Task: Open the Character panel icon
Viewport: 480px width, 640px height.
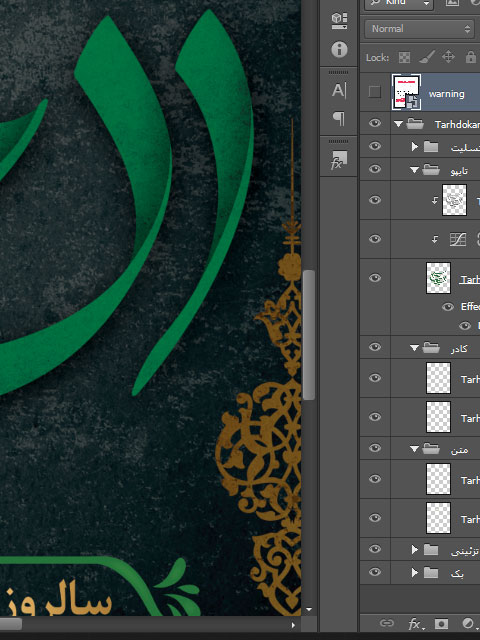Action: [x=339, y=90]
